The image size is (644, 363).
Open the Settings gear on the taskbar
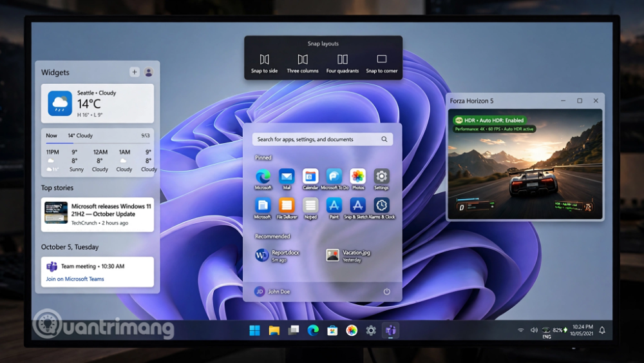pos(371,330)
